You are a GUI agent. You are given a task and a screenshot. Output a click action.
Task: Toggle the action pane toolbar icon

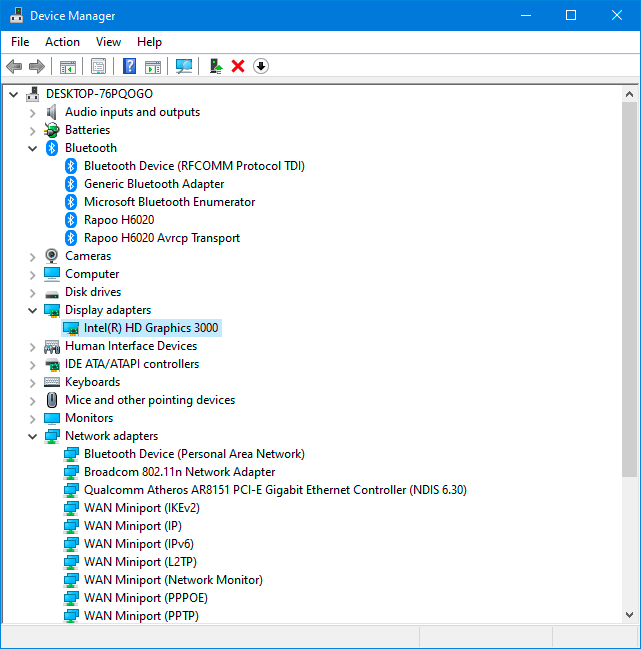153,66
